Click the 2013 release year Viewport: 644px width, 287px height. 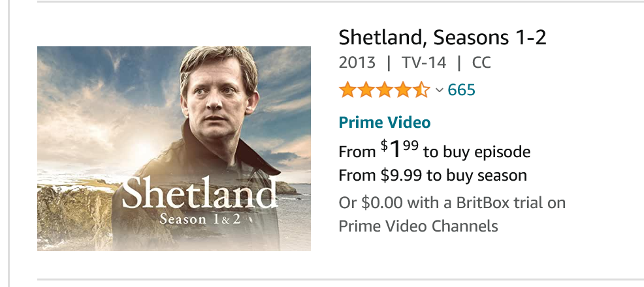pos(357,63)
